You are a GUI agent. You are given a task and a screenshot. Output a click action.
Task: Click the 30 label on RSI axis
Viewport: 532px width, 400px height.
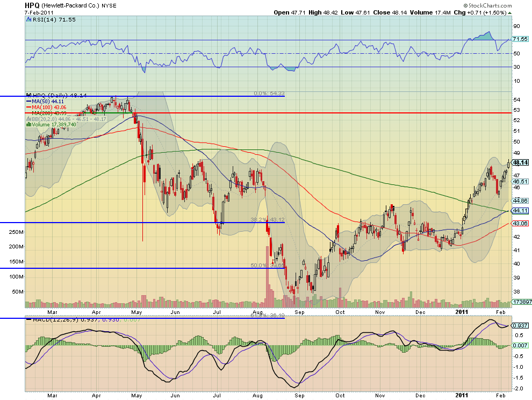click(x=516, y=67)
